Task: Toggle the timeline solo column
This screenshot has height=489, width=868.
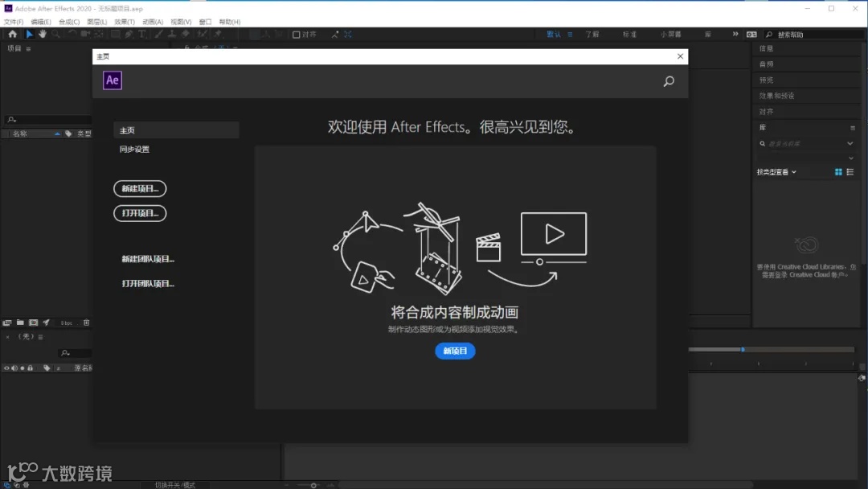Action: (x=23, y=368)
